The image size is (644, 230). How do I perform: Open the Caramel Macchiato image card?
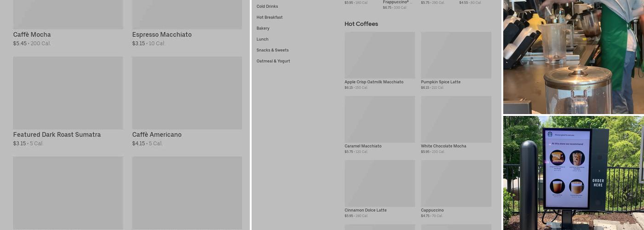pos(379,119)
